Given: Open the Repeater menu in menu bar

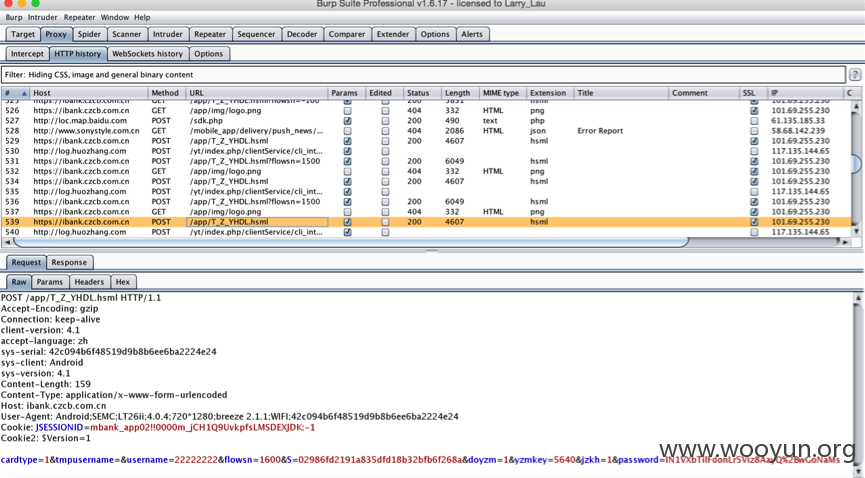Looking at the screenshot, I should coord(79,17).
